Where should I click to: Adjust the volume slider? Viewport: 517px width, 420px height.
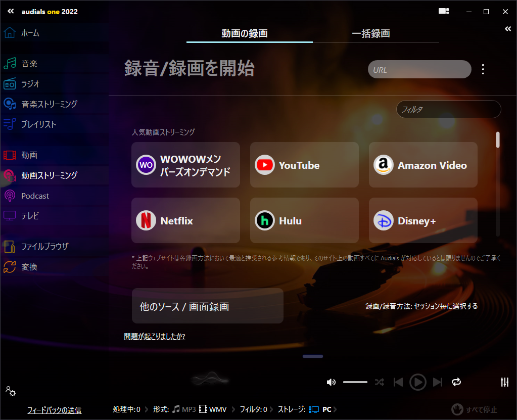click(x=355, y=382)
